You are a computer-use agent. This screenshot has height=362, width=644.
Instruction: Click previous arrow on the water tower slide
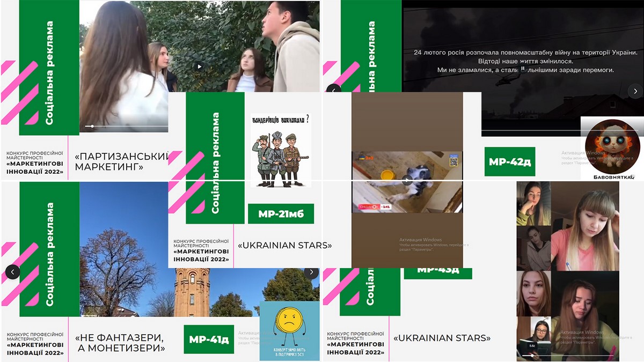(x=12, y=272)
